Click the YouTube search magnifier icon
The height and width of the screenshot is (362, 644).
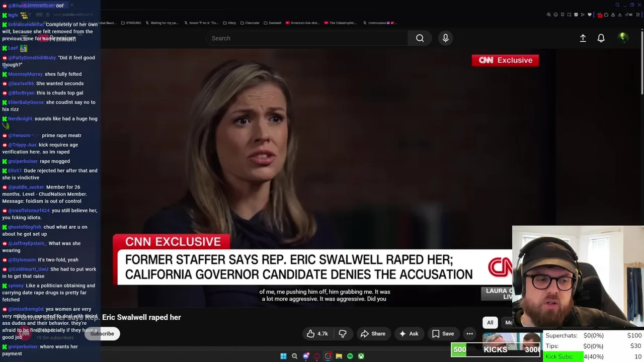420,38
